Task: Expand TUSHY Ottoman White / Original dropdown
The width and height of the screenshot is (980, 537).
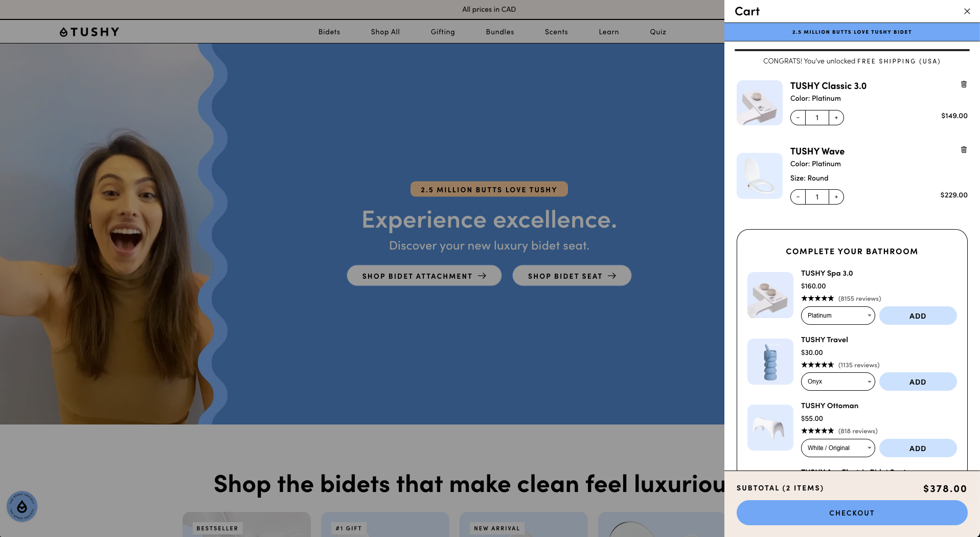Action: [x=838, y=448]
